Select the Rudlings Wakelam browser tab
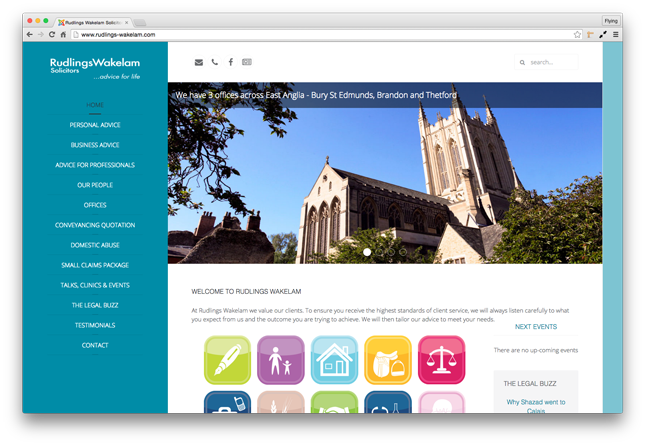The height and width of the screenshot is (445, 645). pos(93,22)
